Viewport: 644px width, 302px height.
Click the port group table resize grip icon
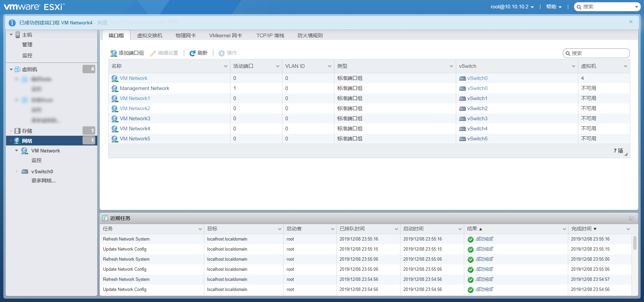pyautogui.click(x=626, y=154)
